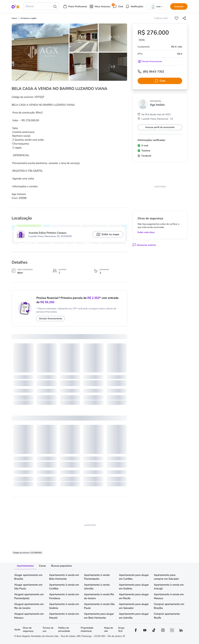Click Exibir mais dicas link

click(x=146, y=232)
